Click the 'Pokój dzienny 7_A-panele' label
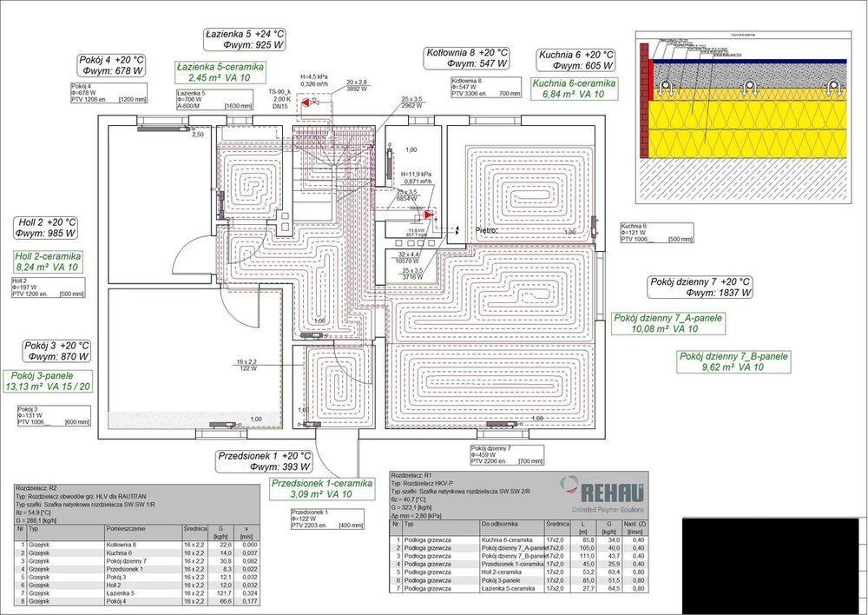This screenshot has width=868, height=615. click(x=667, y=324)
